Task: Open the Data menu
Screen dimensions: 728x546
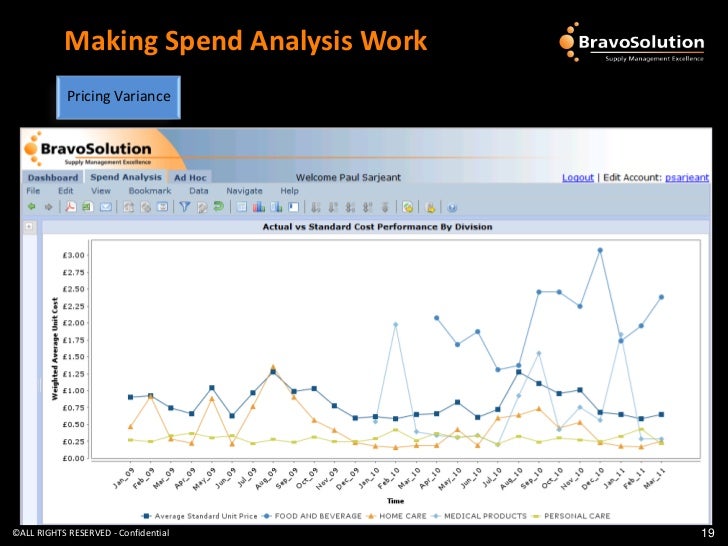Action: point(199,191)
